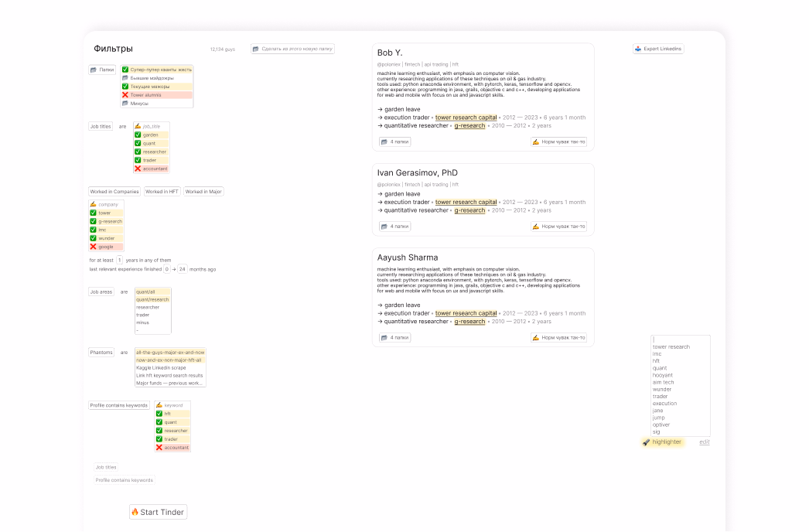This screenshot has height=532, width=809.
Task: Select Kaggle Linkedin scrape phantom
Action: click(170, 368)
